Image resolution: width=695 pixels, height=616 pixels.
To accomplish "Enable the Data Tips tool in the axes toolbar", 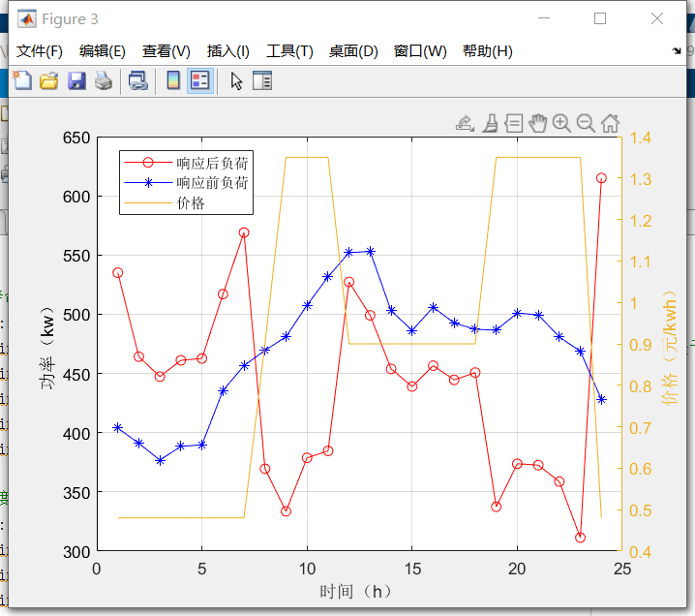I will click(514, 123).
